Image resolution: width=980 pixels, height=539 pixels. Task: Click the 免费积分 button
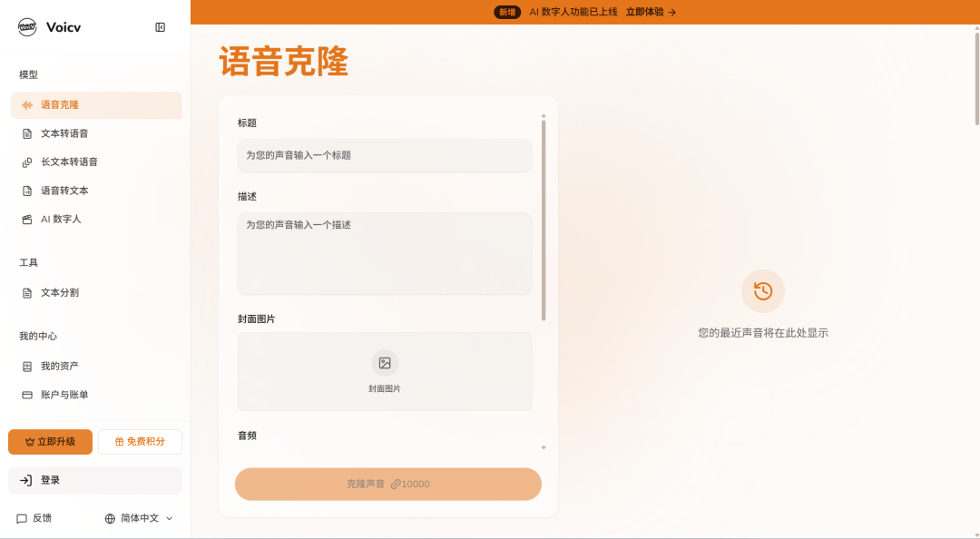point(140,442)
